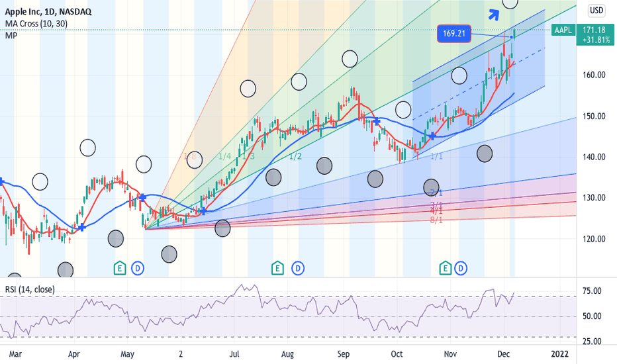Open the dividend icon below early May
Screen dimensions: 617x364
[138, 269]
